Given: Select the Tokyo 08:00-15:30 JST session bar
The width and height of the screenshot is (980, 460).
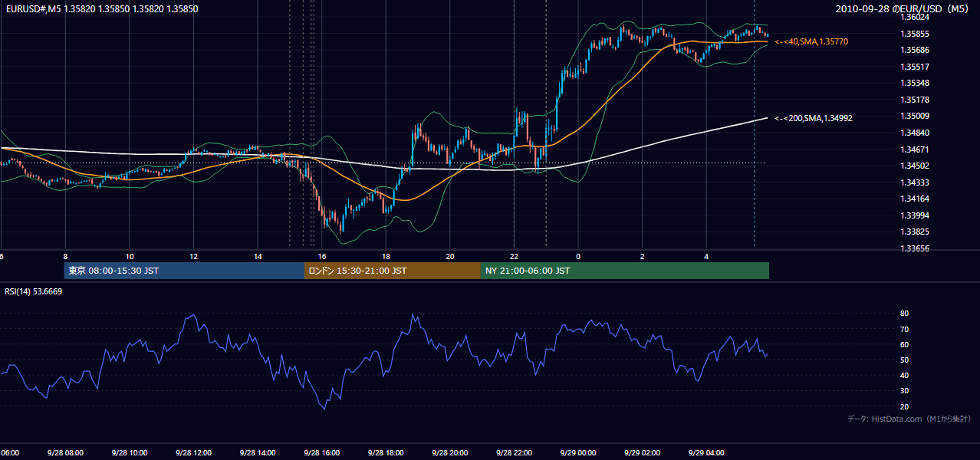Looking at the screenshot, I should pos(184,271).
